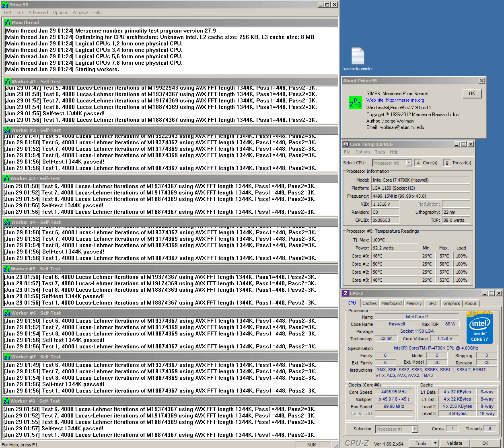504x448 pixels.
Task: Click the Worker #5 Self-Test title bar
Action: 171,269
